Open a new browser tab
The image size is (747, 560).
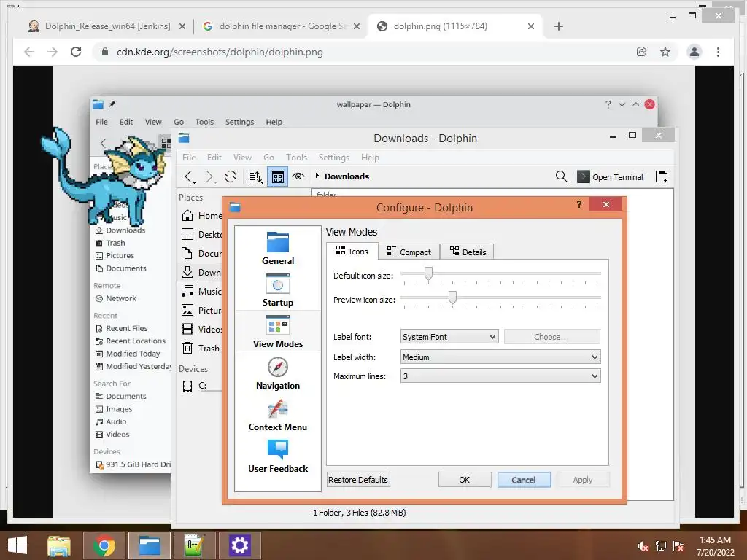[x=559, y=26]
